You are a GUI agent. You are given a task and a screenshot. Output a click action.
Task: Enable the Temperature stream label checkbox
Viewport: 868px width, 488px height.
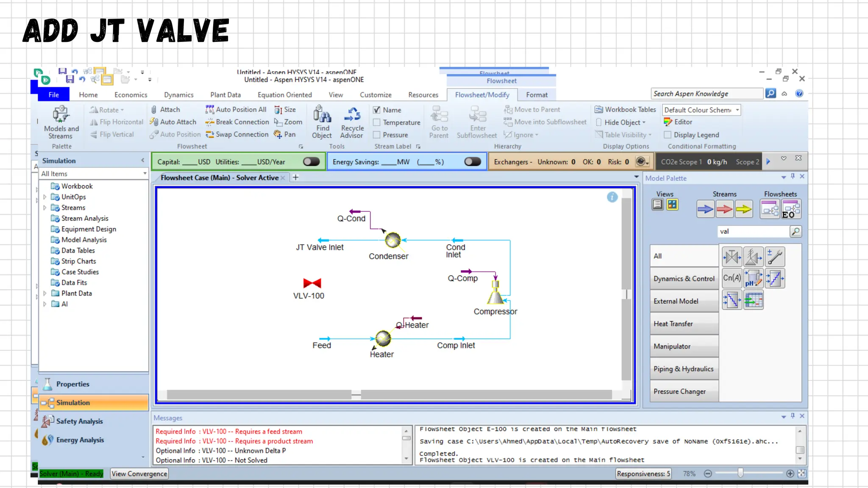click(x=376, y=122)
